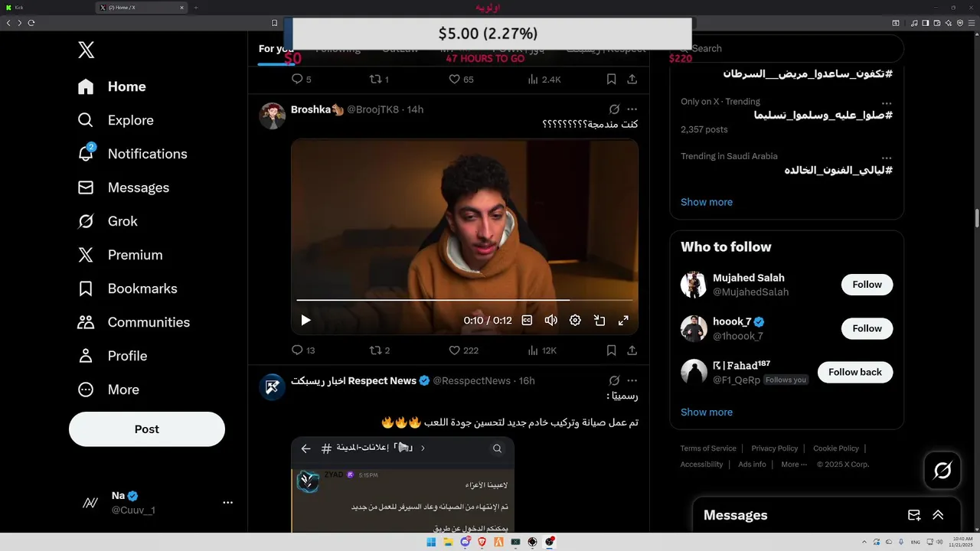Show more Who to follow suggestions
Image resolution: width=980 pixels, height=551 pixels.
click(x=707, y=412)
